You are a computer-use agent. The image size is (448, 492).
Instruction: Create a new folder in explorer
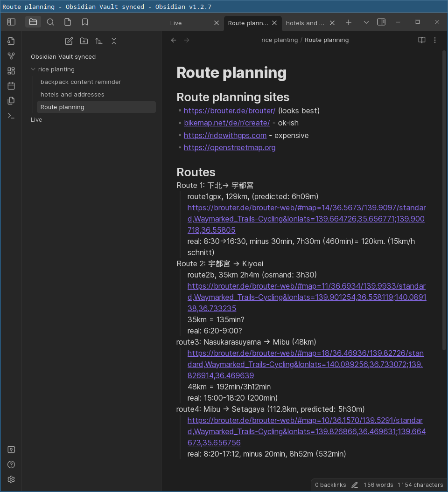coord(84,41)
